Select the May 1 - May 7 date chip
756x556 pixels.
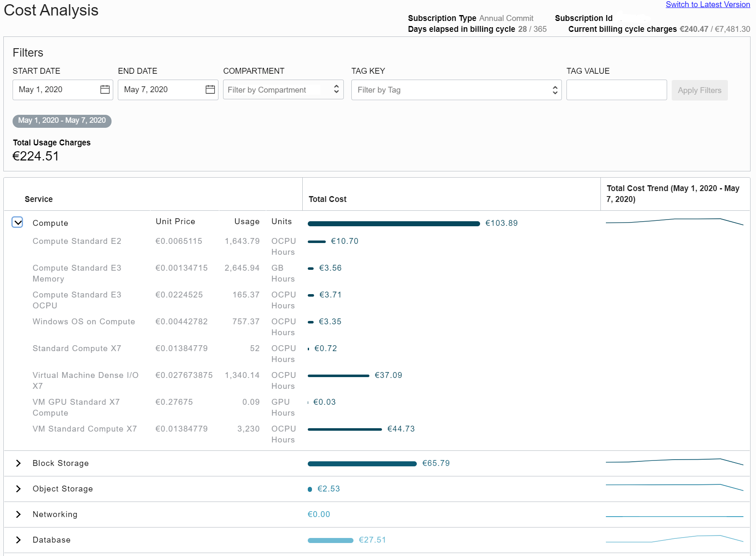(62, 120)
